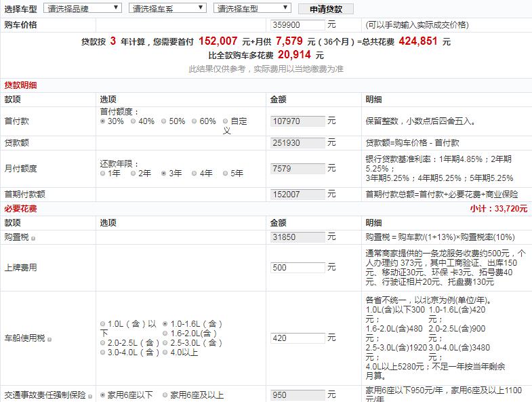Click the purchase tax field 31850
Image resolution: width=532 pixels, height=402 pixels.
[298, 237]
